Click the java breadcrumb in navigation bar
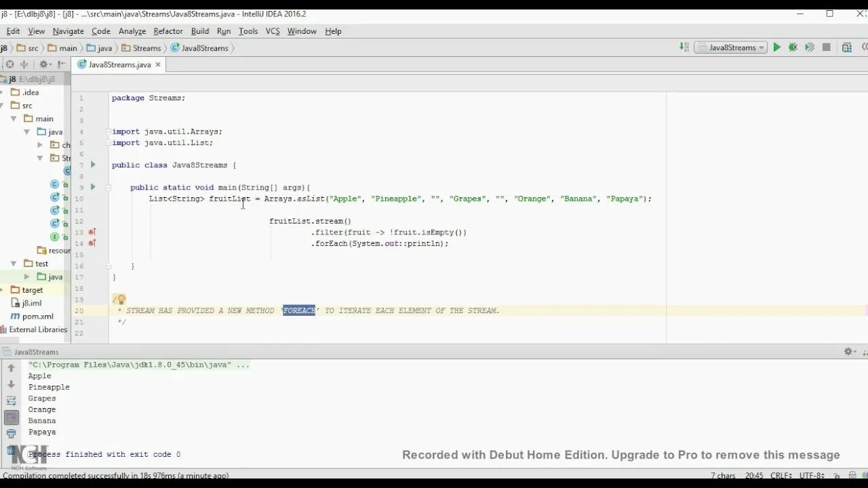 coord(99,48)
